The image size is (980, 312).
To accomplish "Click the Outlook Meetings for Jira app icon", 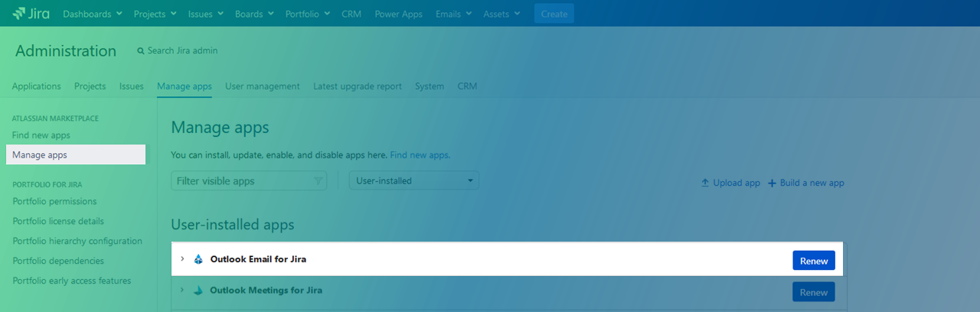I will [x=198, y=291].
